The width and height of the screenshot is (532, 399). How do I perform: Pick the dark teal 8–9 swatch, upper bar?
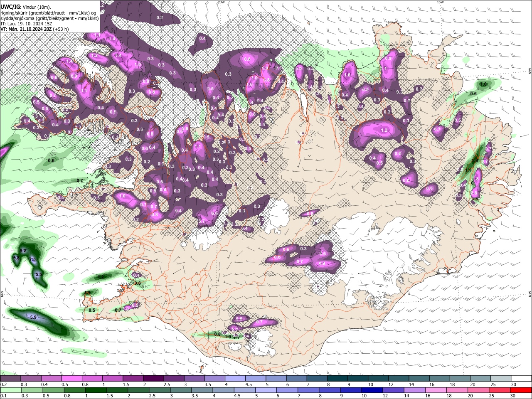coord(337,379)
